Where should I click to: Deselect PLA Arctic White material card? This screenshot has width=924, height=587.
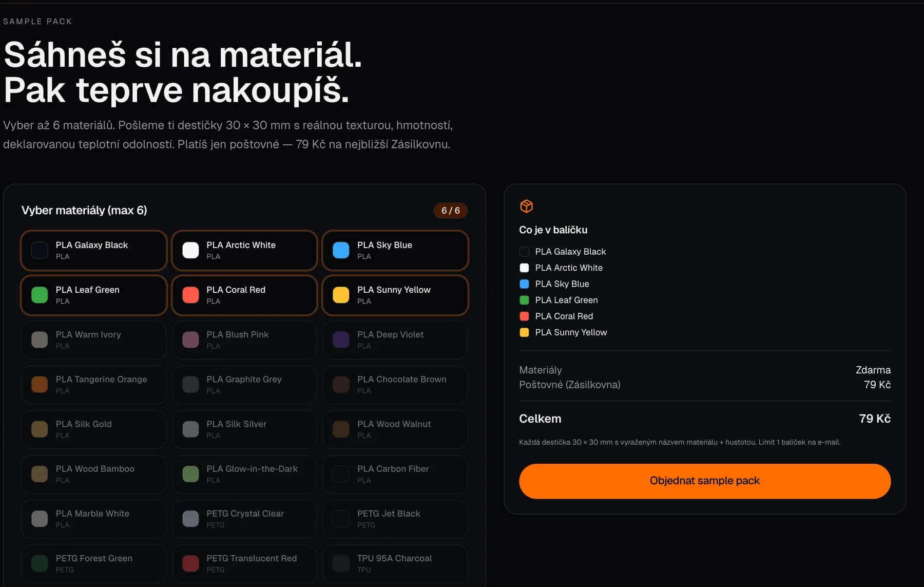click(244, 250)
